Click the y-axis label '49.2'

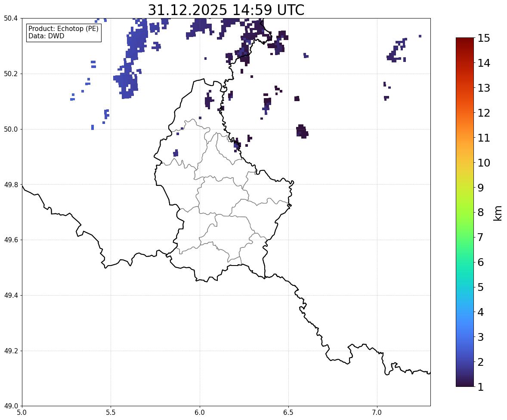point(11,351)
